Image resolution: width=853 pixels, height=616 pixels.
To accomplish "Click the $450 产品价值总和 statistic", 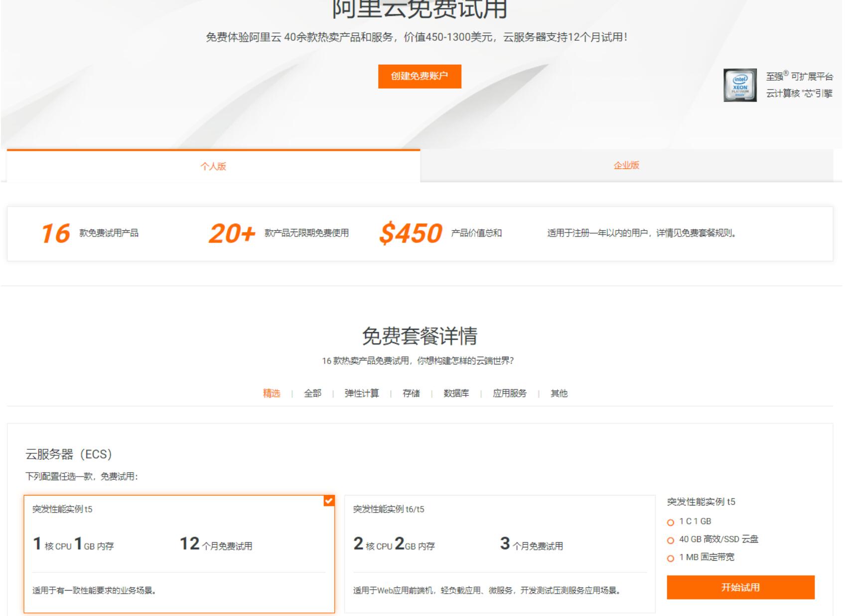I will point(440,233).
